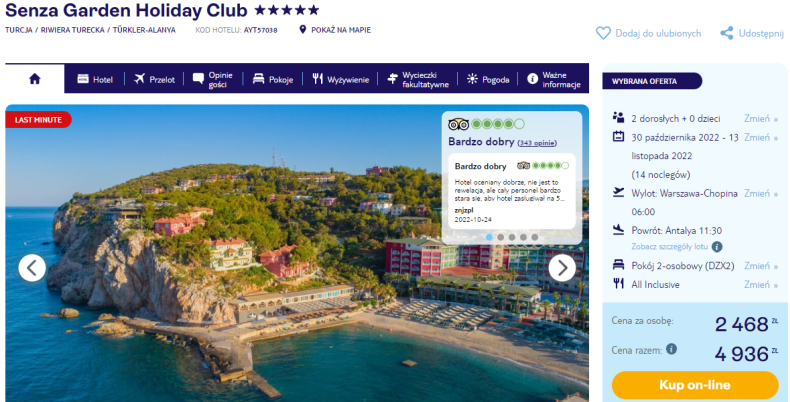Image resolution: width=790 pixels, height=402 pixels.
Task: Click info icon beside Zobacz szczegóły lotu
Action: coord(716,247)
